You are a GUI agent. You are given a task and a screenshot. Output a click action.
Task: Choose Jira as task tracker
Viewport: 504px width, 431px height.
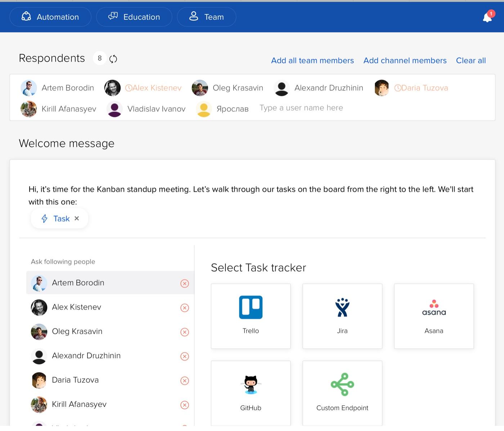point(342,316)
